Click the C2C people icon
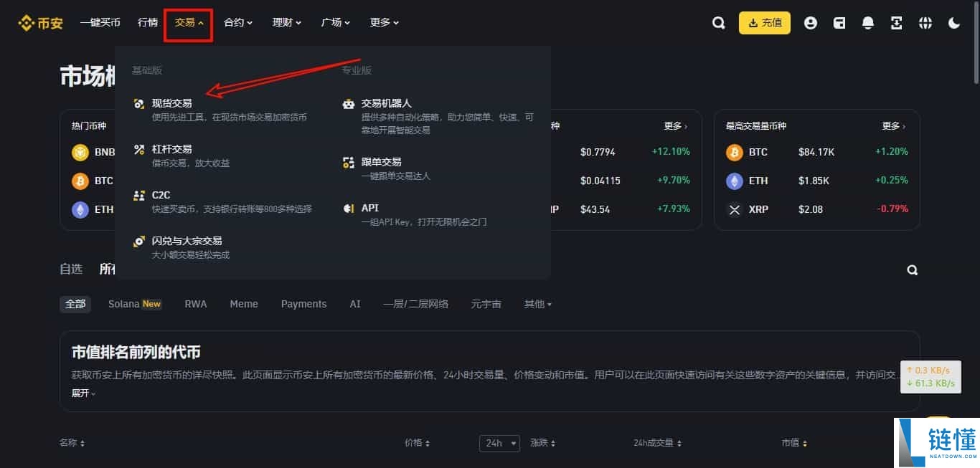The image size is (980, 468). (139, 196)
